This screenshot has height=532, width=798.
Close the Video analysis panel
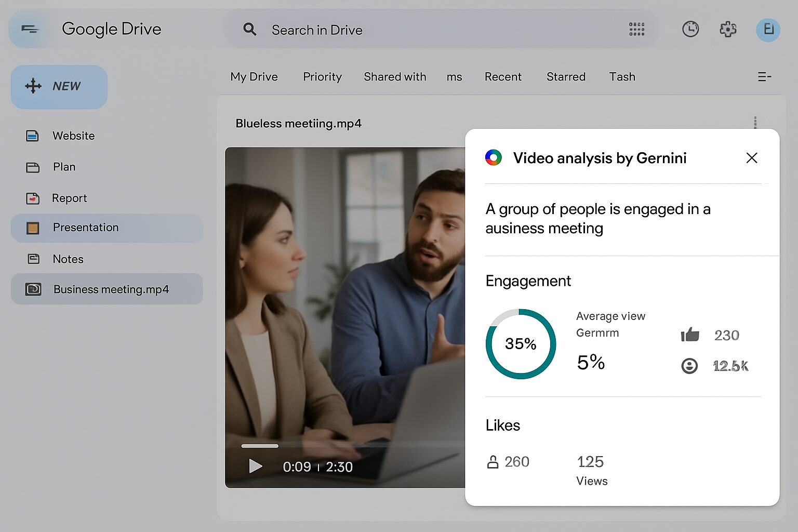tap(752, 158)
